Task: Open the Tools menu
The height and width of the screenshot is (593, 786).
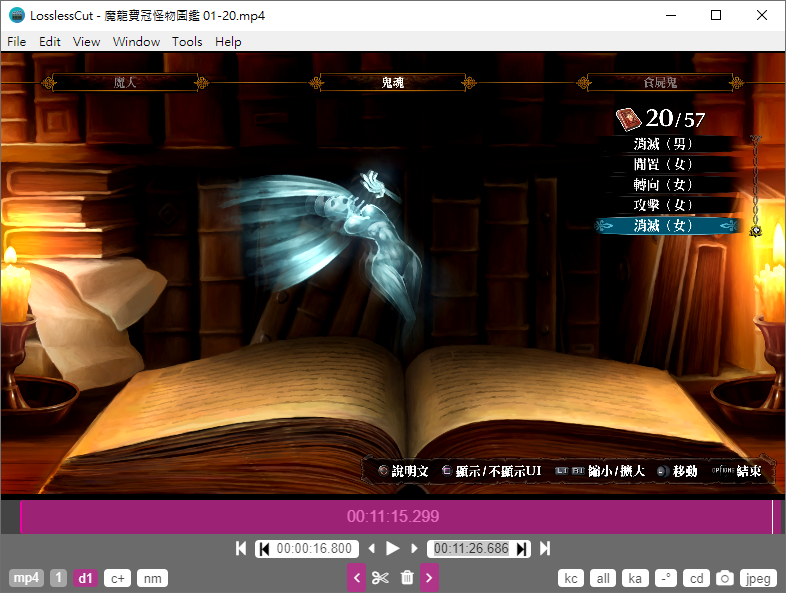Action: pos(187,42)
